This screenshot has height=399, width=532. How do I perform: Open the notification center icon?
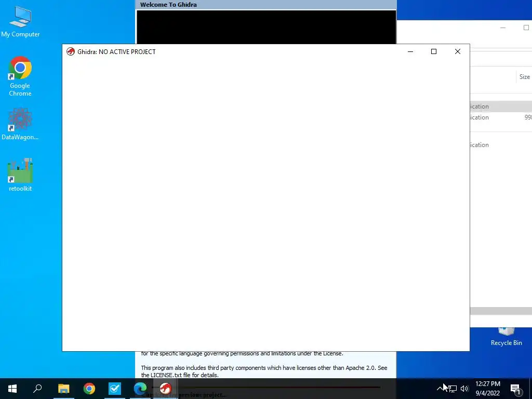click(515, 389)
